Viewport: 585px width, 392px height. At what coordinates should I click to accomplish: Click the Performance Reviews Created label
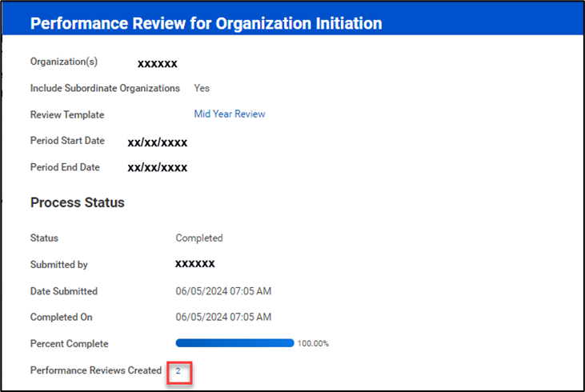click(95, 370)
